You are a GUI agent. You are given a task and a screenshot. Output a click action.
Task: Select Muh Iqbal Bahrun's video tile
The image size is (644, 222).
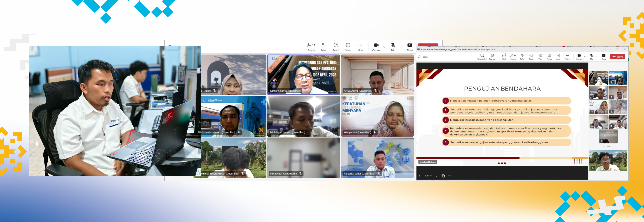coord(304,116)
